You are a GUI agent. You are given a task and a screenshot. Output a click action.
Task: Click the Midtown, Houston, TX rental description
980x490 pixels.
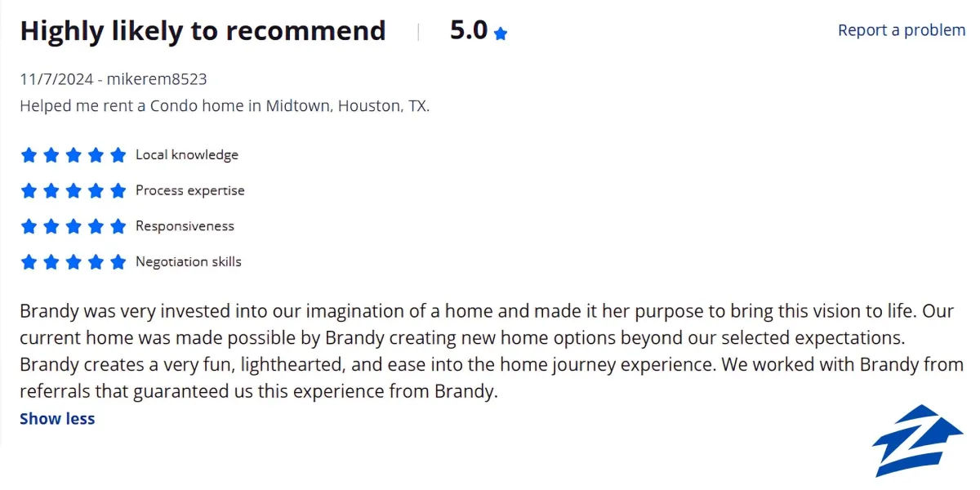[225, 106]
